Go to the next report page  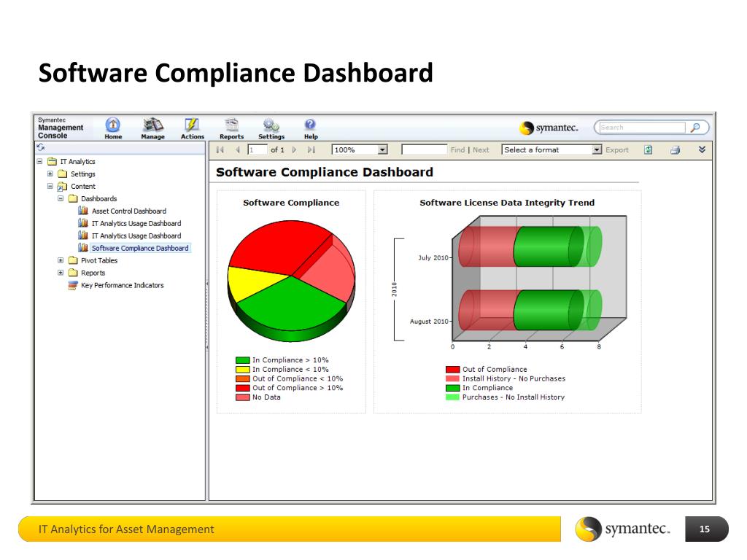[295, 149]
